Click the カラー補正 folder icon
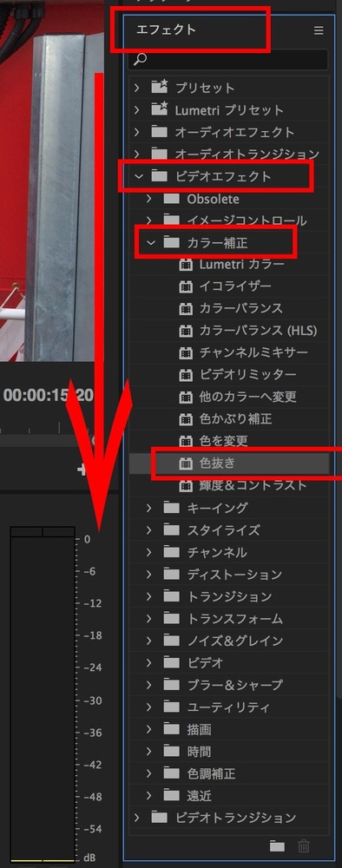The width and height of the screenshot is (342, 868). (x=172, y=242)
